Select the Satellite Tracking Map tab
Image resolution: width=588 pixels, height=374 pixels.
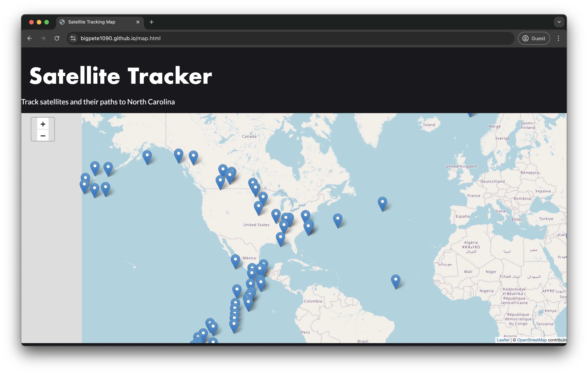[x=91, y=22]
